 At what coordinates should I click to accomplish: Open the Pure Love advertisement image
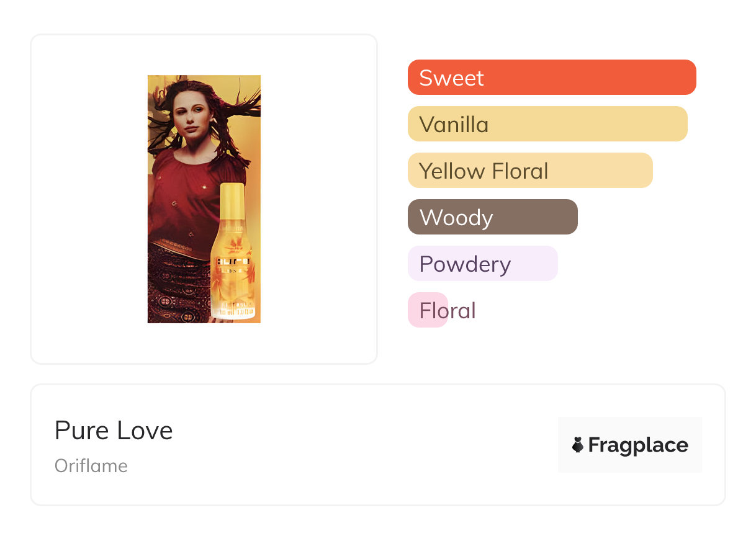(204, 199)
